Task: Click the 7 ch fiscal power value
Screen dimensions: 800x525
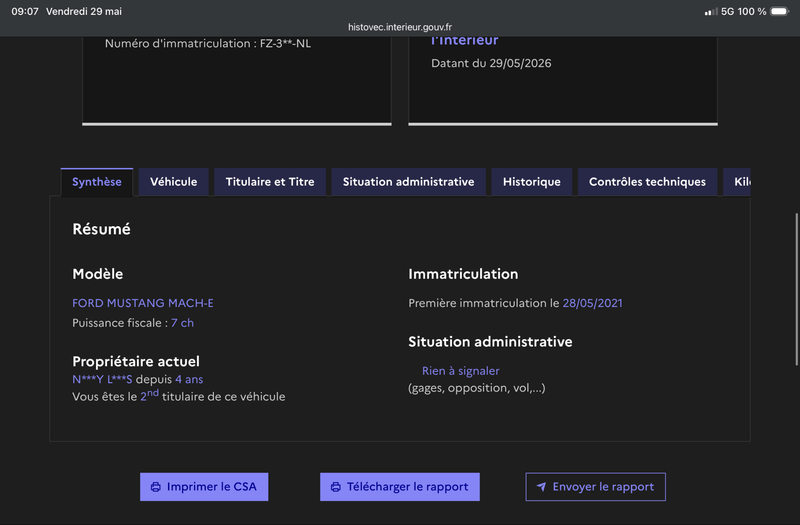Action: coord(182,323)
